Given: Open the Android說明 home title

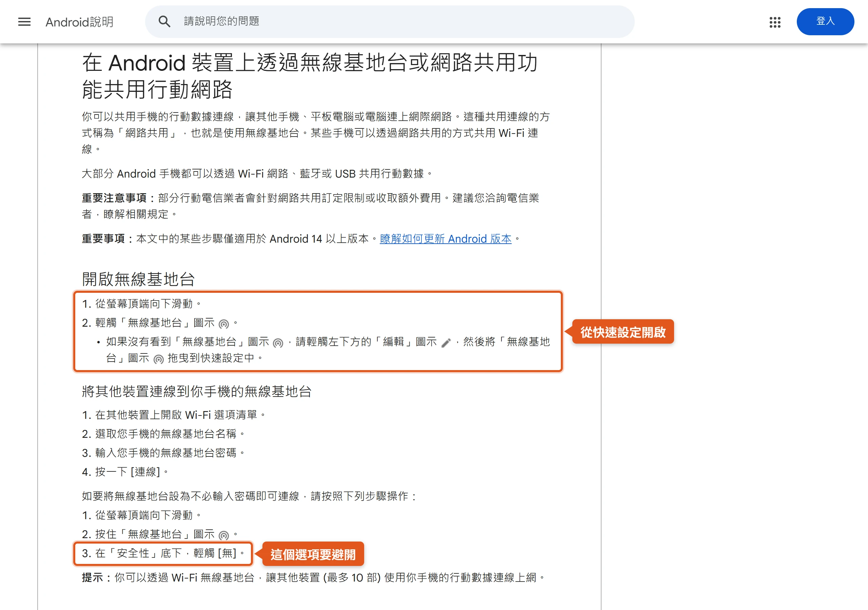Looking at the screenshot, I should click(x=79, y=22).
